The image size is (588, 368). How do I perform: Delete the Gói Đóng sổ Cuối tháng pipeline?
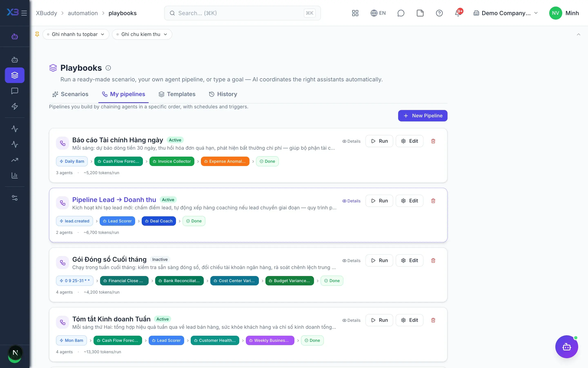coord(433,260)
